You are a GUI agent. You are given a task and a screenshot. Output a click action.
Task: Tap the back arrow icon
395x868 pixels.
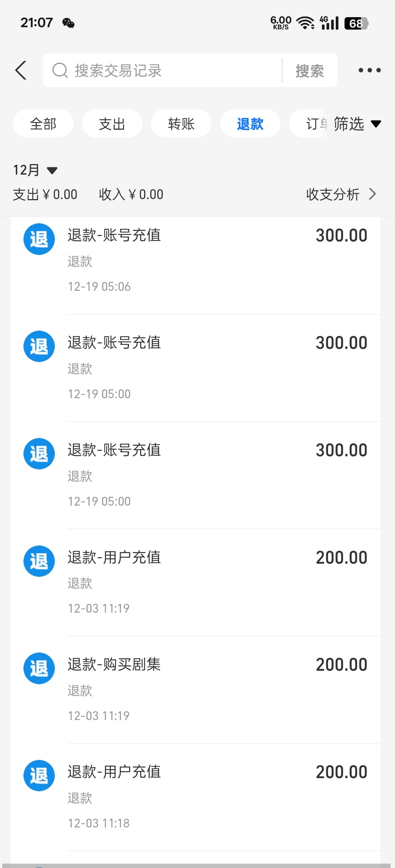point(21,70)
